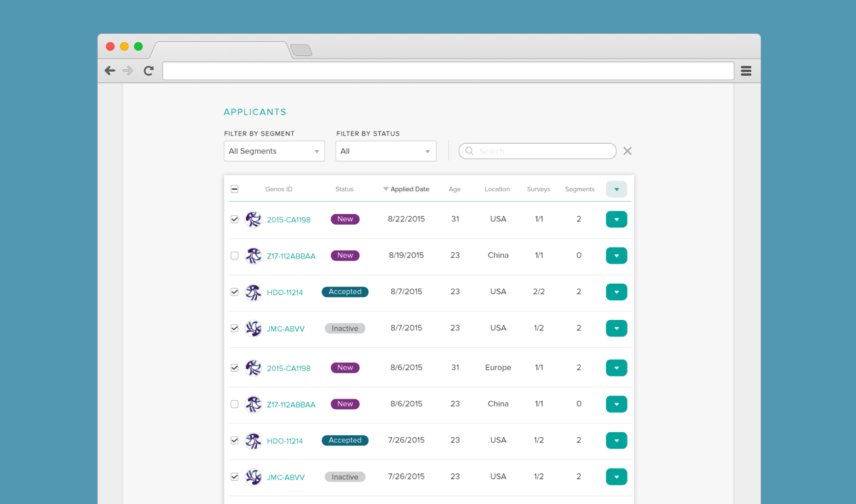The image size is (856, 504).
Task: Open the Filter by Status dropdown
Action: 386,151
